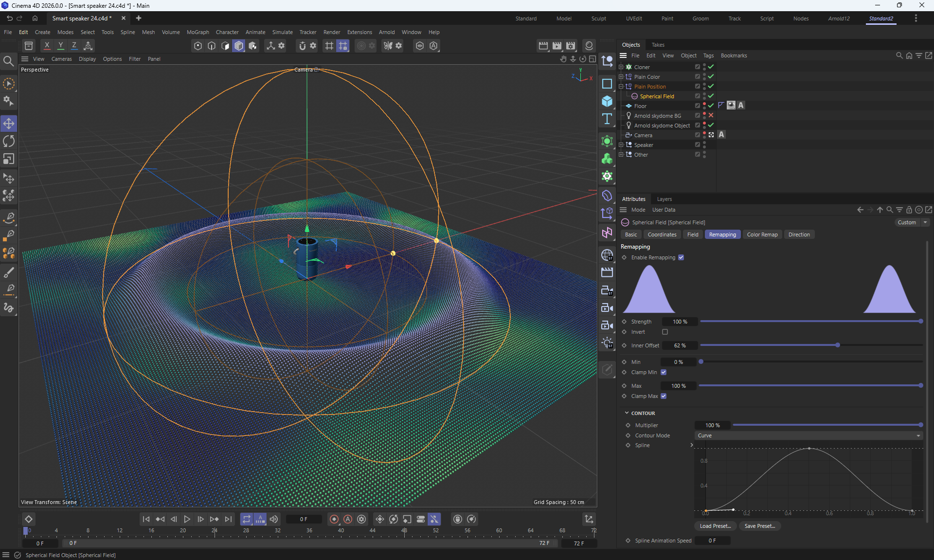The height and width of the screenshot is (560, 934).
Task: Open the Contour Mode dropdown
Action: [x=808, y=435]
